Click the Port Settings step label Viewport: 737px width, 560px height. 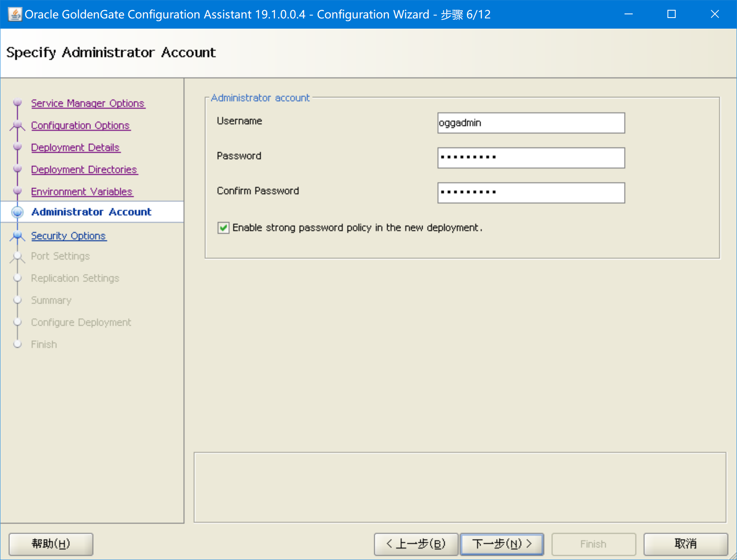coord(61,256)
